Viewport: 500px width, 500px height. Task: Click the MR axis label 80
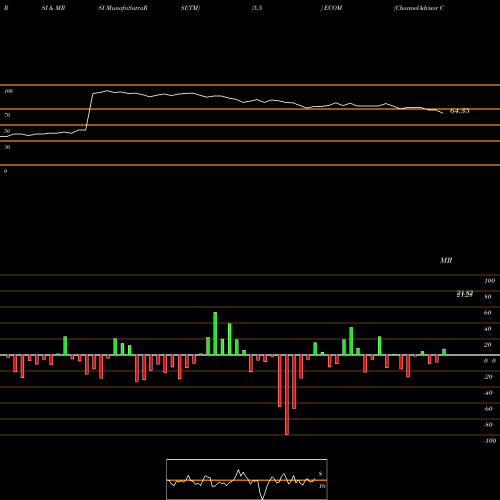point(488,297)
